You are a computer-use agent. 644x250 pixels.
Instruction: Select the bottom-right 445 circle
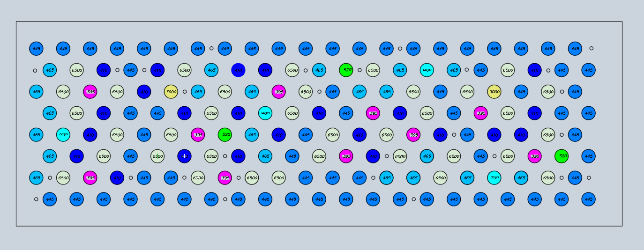pos(589,199)
